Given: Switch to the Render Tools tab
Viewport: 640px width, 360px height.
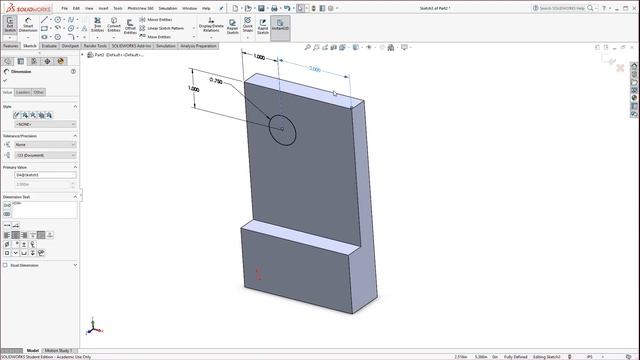Looking at the screenshot, I should pos(95,46).
